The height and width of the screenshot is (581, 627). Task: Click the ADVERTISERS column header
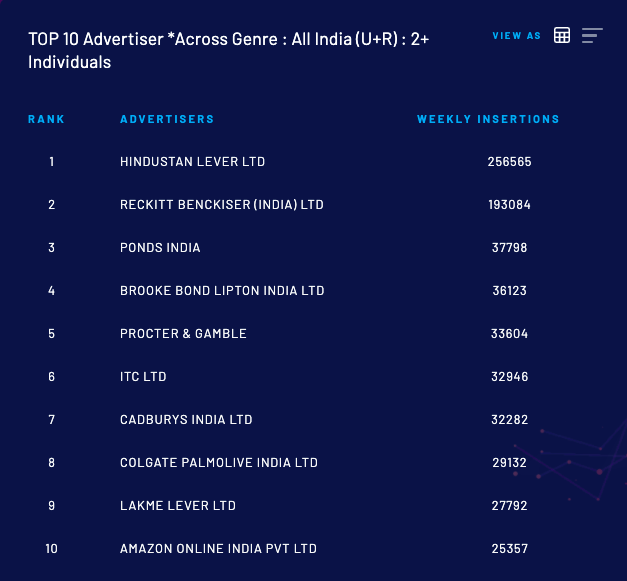pos(167,119)
